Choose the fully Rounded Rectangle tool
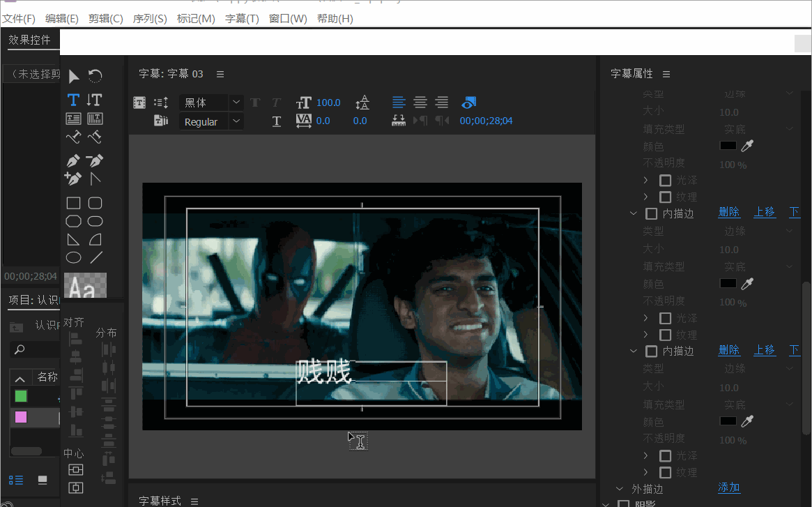 point(95,221)
